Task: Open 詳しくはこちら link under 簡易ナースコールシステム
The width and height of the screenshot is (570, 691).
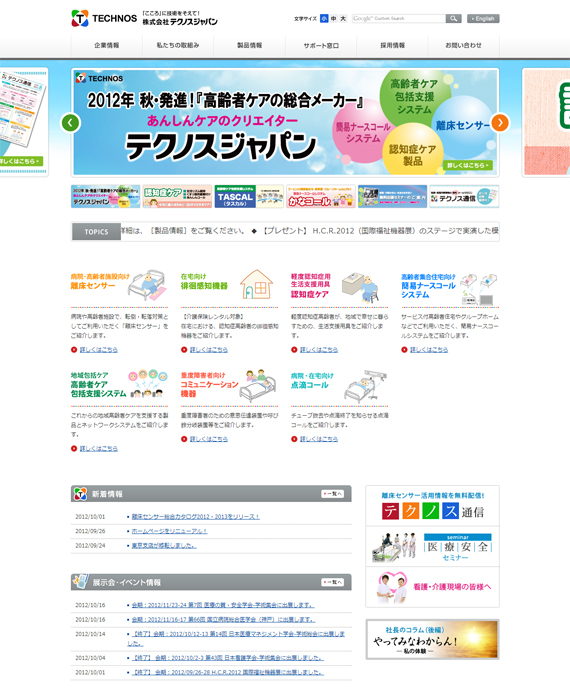Action: [429, 349]
